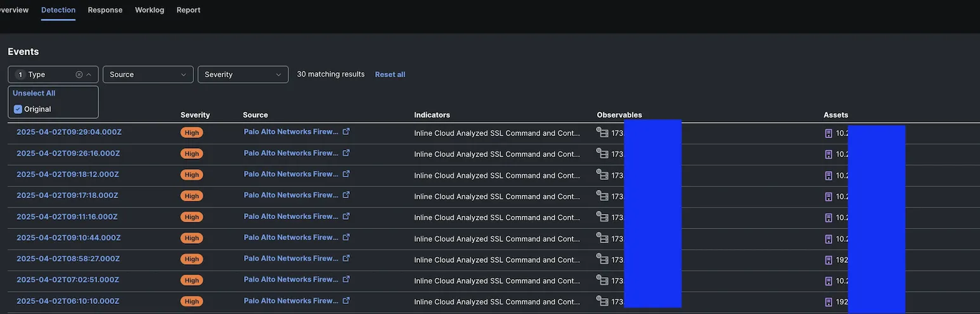Clear the Type filter with the X icon

coord(79,75)
